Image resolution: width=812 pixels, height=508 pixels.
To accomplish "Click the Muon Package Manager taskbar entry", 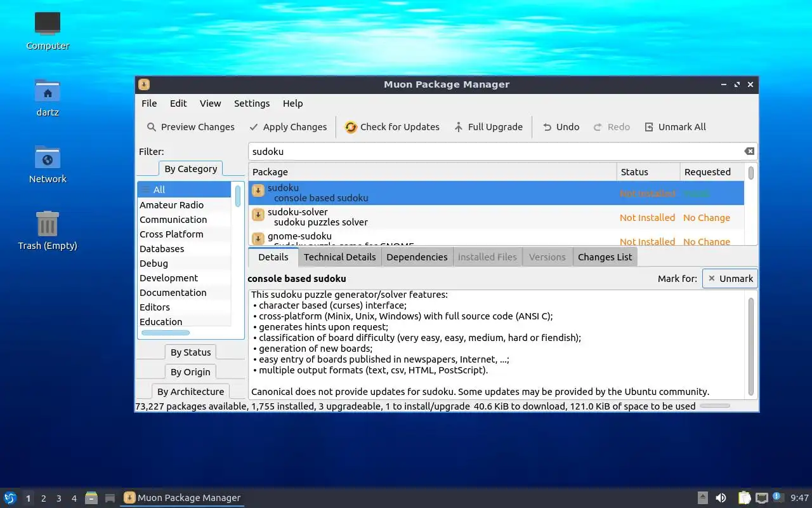I will pyautogui.click(x=182, y=498).
